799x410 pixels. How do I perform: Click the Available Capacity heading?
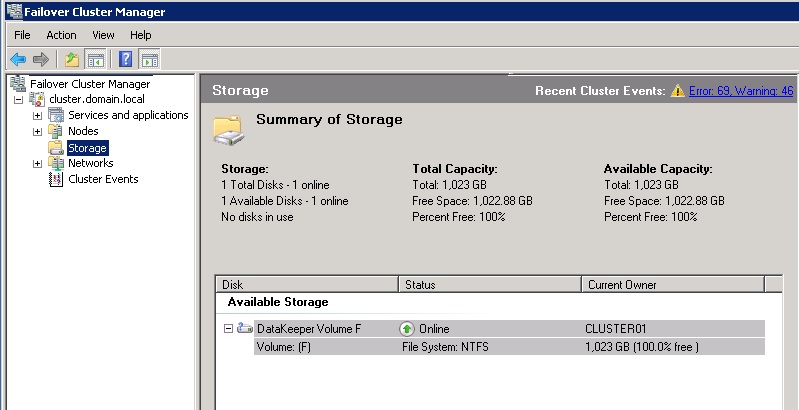pos(658,169)
